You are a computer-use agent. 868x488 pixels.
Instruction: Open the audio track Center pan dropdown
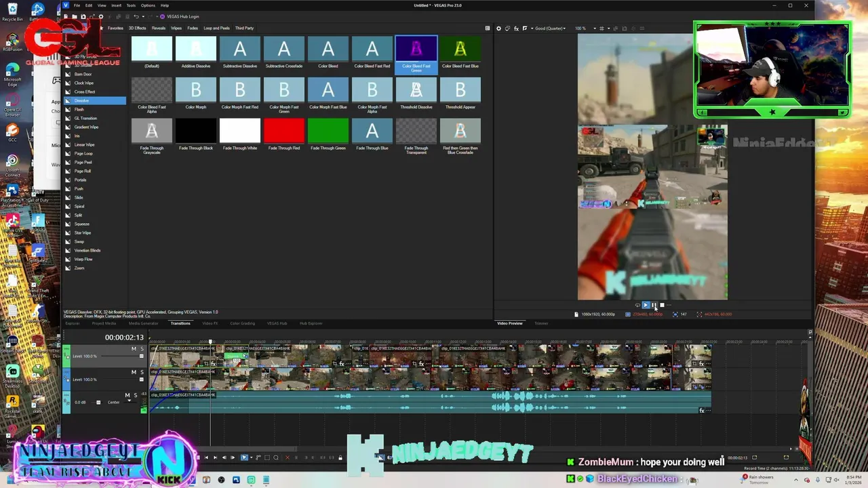[129, 401]
